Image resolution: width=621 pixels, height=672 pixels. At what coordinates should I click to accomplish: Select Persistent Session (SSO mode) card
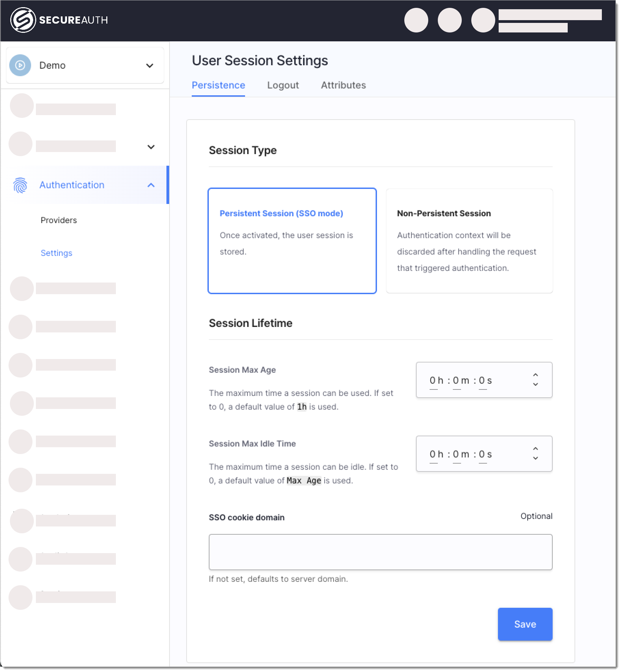coord(292,241)
